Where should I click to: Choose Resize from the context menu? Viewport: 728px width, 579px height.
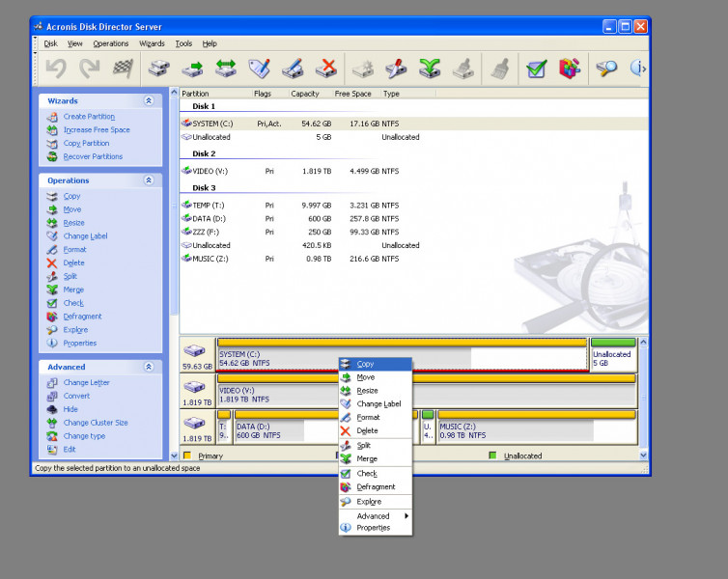(x=367, y=391)
